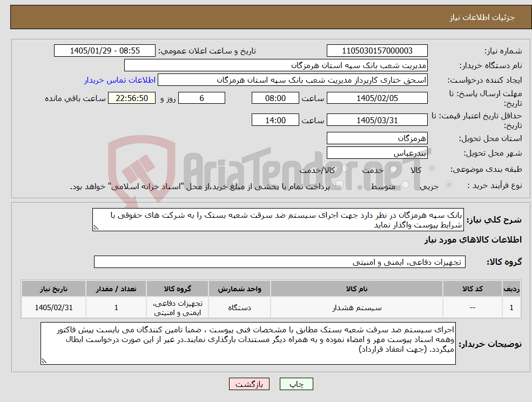The height and width of the screenshot is (402, 532).
Task: Click the ردیف column header
Action: (511, 289)
